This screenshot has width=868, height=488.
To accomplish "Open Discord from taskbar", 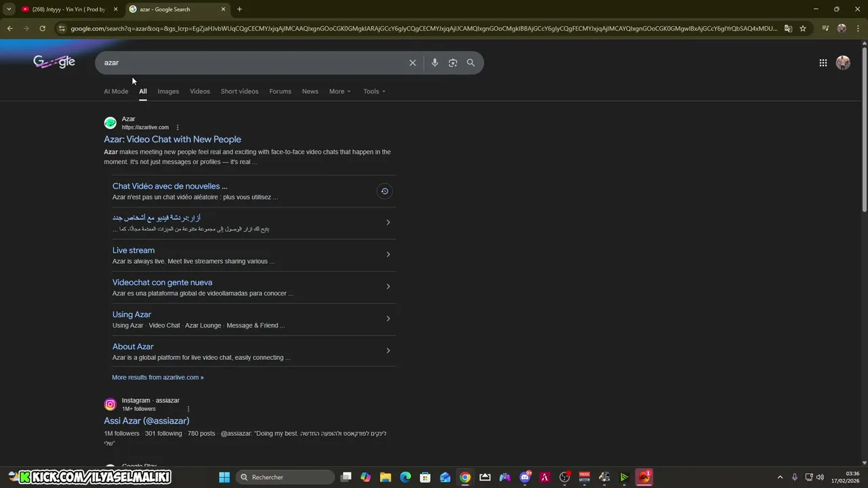I will (525, 477).
